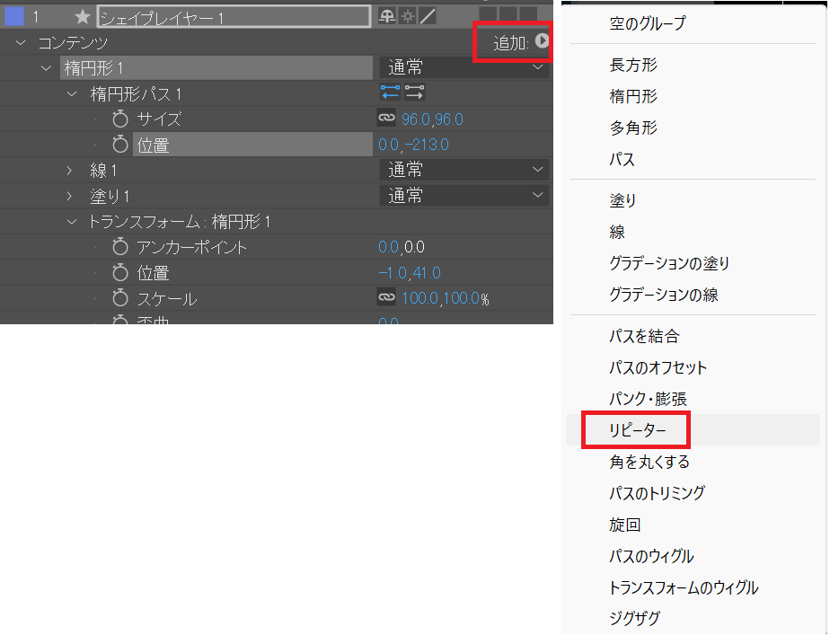
Task: Enable the 位置 stopwatch under トランスフォーム
Action: click(x=120, y=273)
